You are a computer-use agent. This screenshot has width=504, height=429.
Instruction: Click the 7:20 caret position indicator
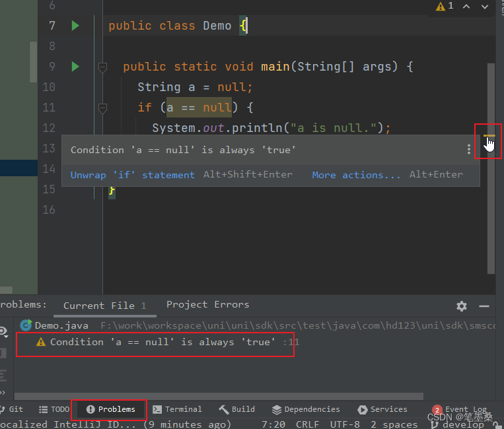click(x=273, y=424)
